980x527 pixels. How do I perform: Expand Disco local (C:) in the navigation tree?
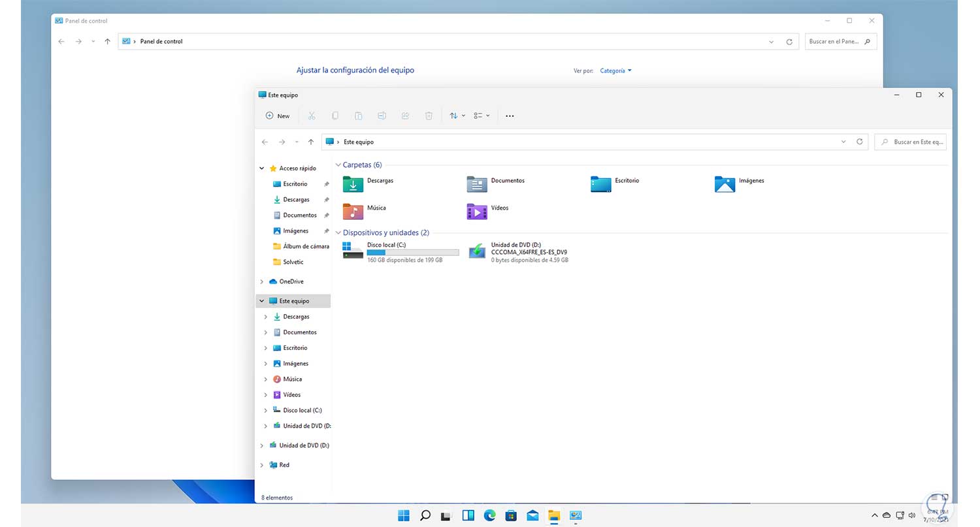tap(266, 410)
